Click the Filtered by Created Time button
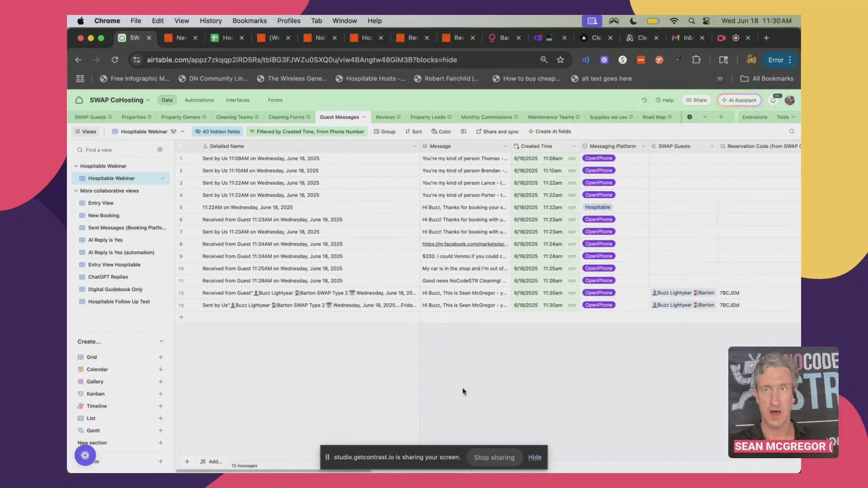Image resolution: width=868 pixels, height=488 pixels. [307, 131]
